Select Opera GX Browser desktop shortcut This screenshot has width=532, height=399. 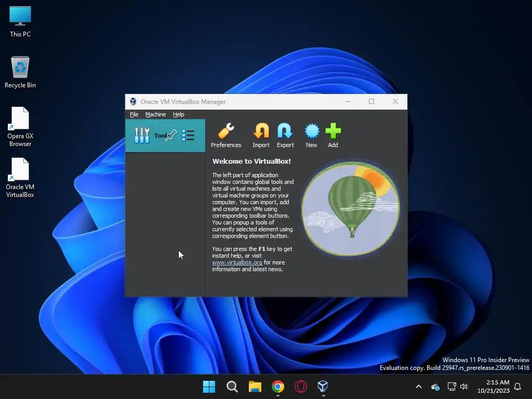[20, 127]
